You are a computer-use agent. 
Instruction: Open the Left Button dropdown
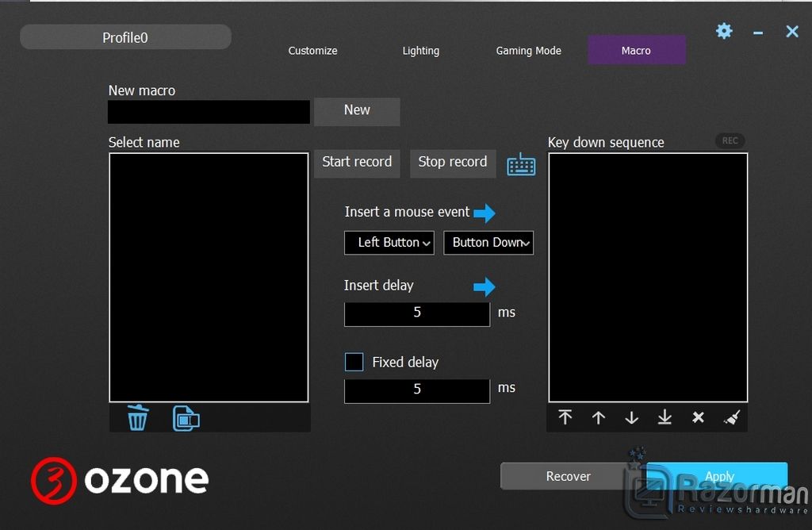389,243
